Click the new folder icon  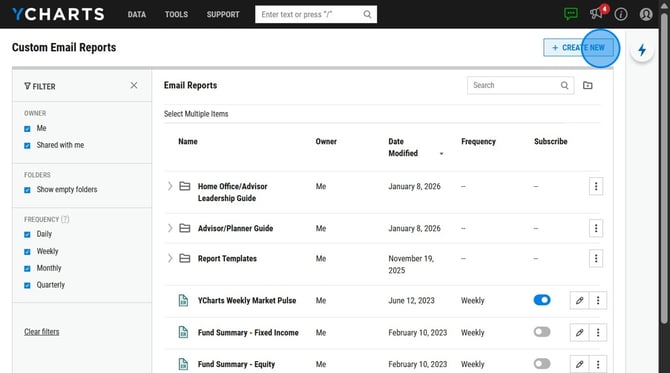pyautogui.click(x=588, y=85)
